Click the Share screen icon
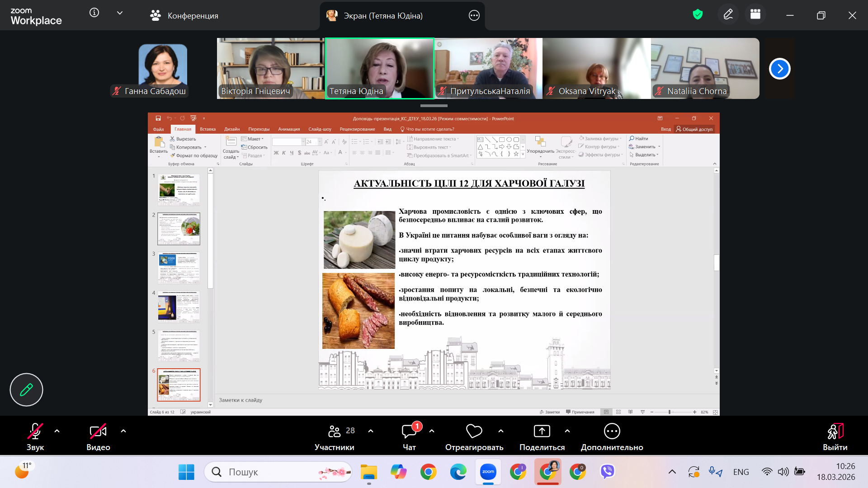868x488 pixels. pos(542,432)
